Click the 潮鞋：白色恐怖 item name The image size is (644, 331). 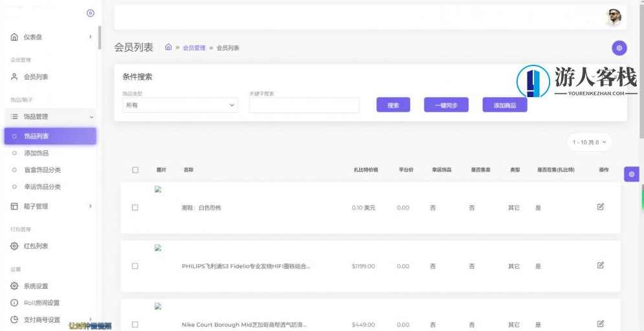pos(201,208)
